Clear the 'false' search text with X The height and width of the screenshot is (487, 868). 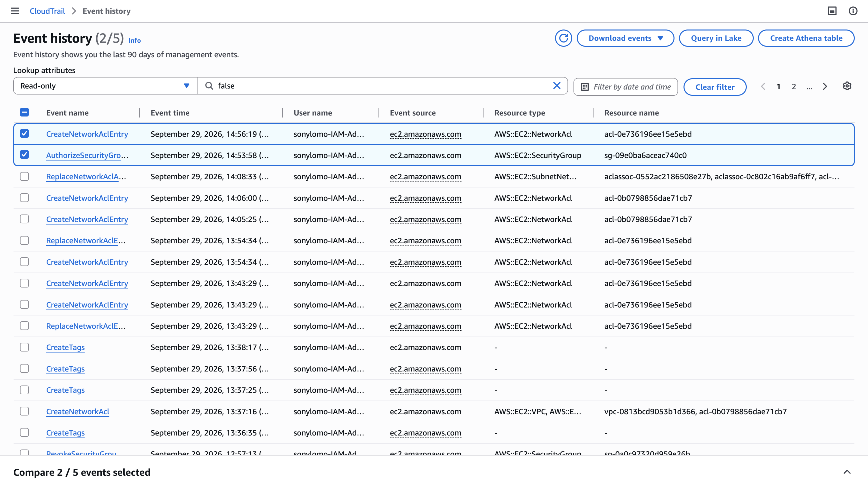coord(557,85)
